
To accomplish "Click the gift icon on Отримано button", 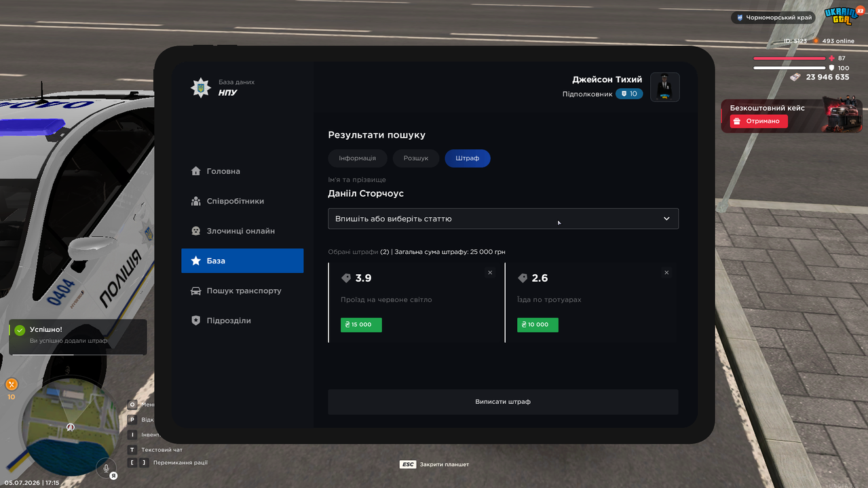I will pyautogui.click(x=738, y=121).
